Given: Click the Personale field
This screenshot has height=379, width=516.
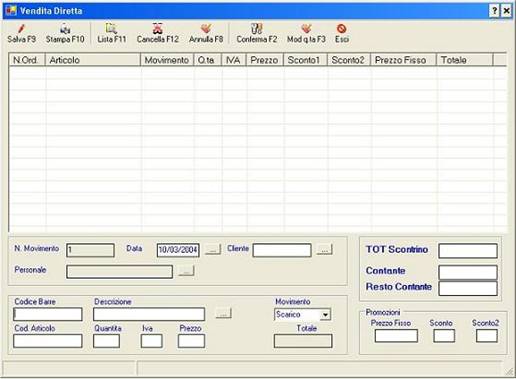Looking at the screenshot, I should [119, 272].
